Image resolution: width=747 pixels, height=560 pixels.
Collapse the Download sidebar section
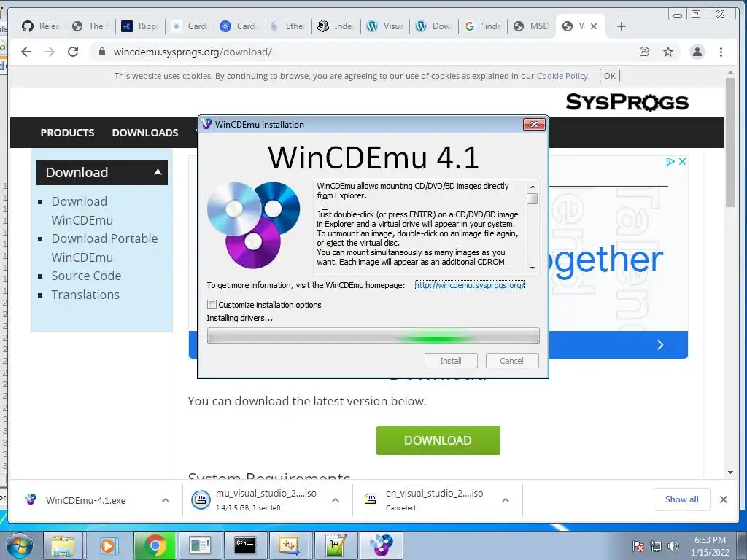click(x=158, y=172)
